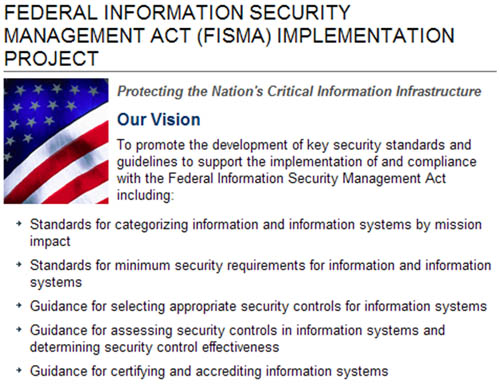Click the word "impact" in first bullet
Viewport: 500px width, 386px height.
[x=50, y=241]
